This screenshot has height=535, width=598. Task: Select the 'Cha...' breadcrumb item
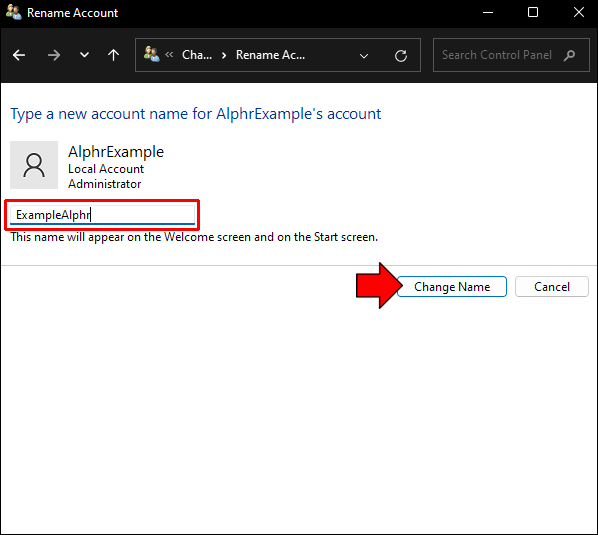coord(197,55)
